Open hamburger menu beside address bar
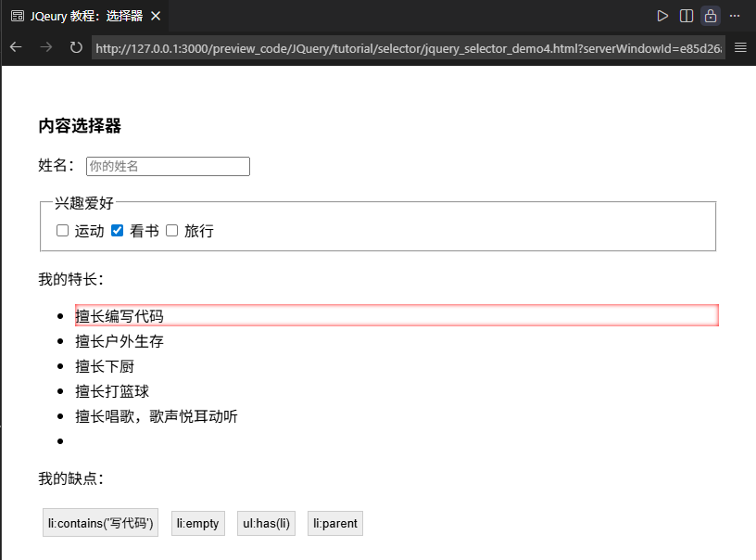756x560 pixels. click(740, 47)
